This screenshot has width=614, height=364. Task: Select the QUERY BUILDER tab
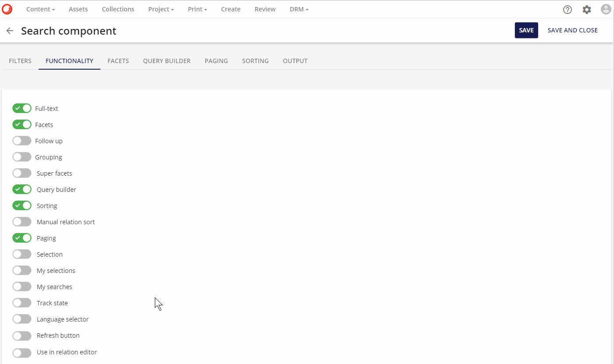(x=167, y=61)
